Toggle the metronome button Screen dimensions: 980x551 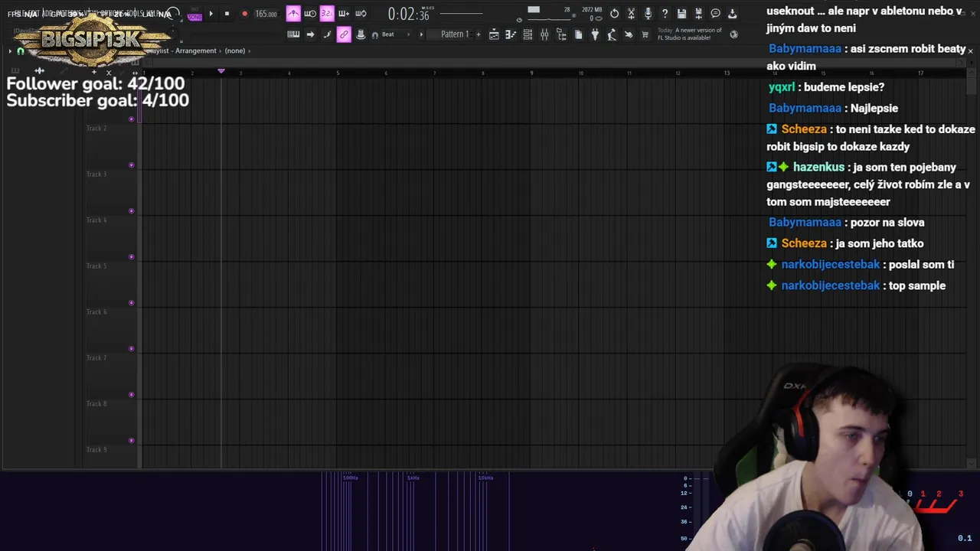pos(293,13)
